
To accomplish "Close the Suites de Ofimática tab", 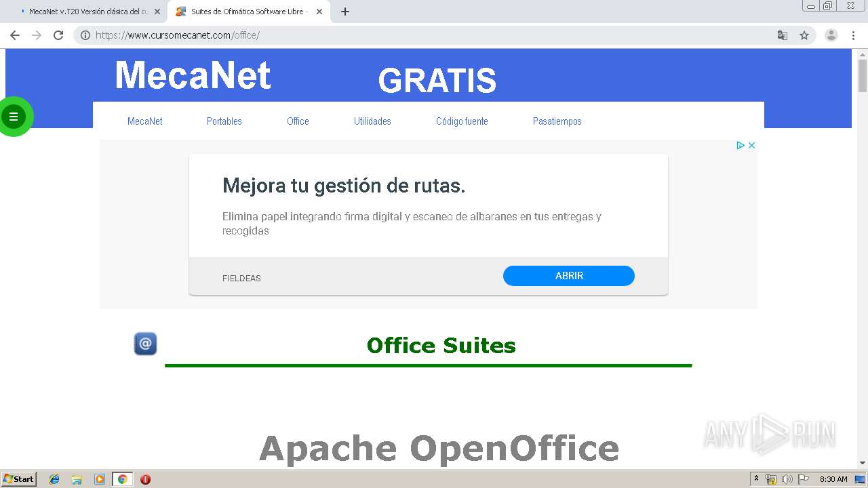I will 319,12.
